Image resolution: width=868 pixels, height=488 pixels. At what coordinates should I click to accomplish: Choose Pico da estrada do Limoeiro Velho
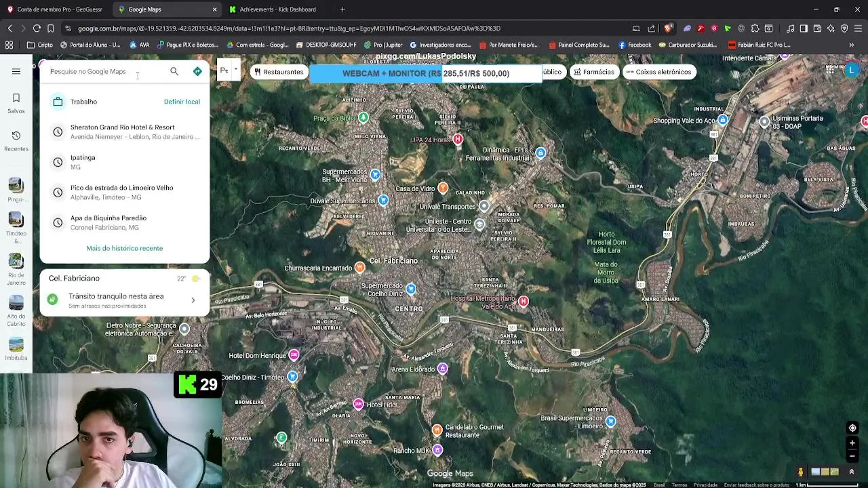tap(125, 192)
